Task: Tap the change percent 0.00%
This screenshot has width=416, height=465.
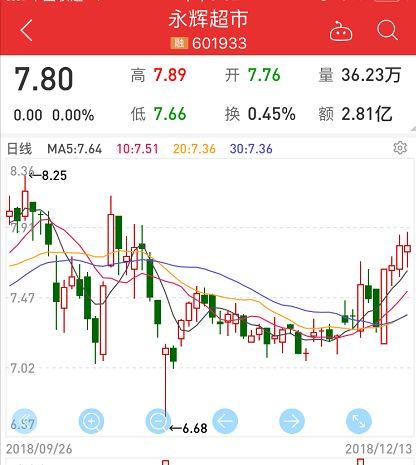Action: (x=73, y=115)
